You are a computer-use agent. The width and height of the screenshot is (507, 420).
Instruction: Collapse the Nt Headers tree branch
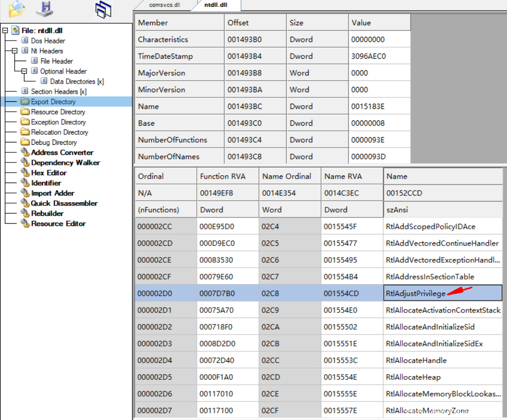[14, 51]
